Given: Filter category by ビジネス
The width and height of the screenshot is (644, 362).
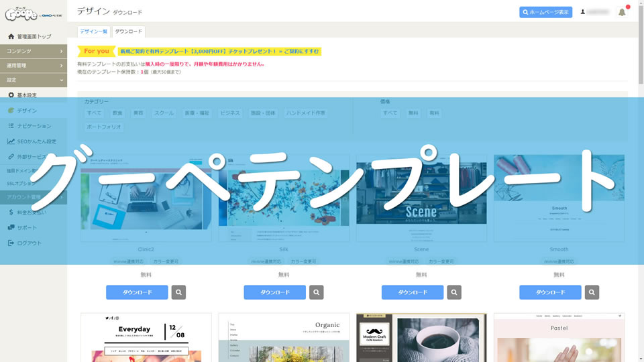Looking at the screenshot, I should [x=230, y=113].
